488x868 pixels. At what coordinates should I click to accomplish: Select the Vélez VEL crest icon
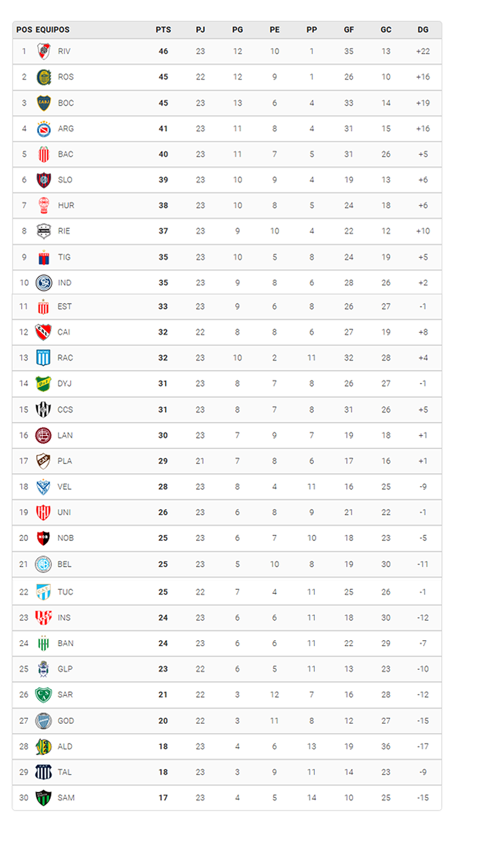click(x=43, y=487)
